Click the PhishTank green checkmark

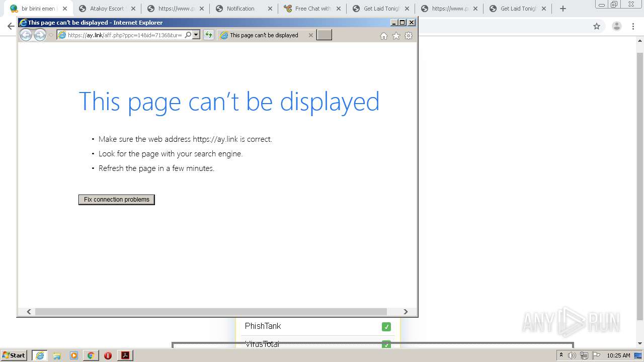pos(386,327)
